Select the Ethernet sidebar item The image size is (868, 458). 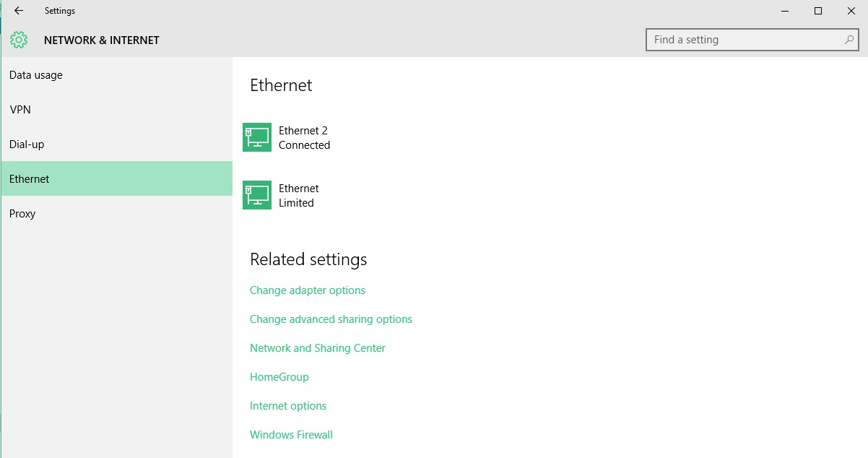click(30, 179)
